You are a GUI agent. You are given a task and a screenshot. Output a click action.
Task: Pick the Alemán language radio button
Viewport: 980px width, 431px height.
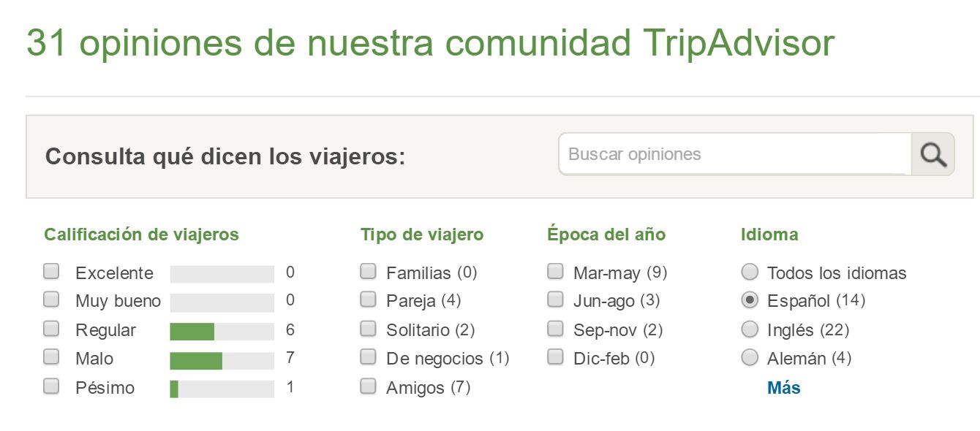pos(750,358)
